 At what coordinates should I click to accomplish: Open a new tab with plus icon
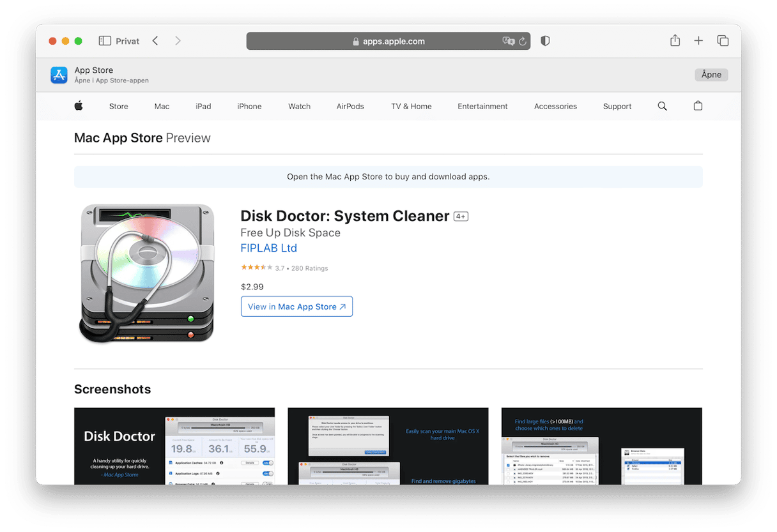coord(698,41)
